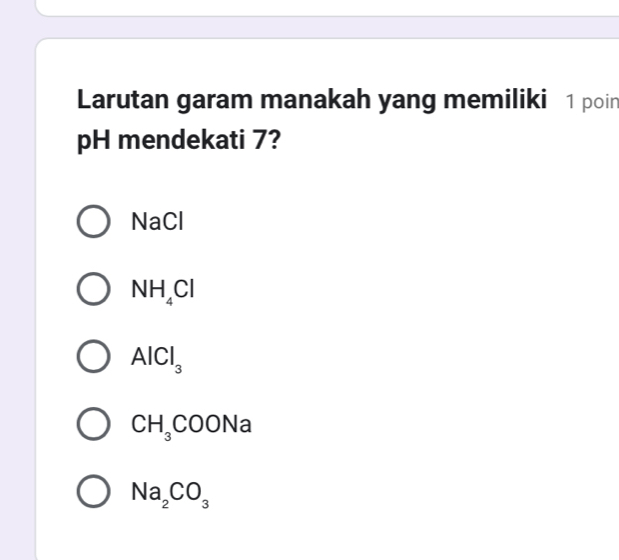Pick the AlCl3 radio option

[94, 358]
